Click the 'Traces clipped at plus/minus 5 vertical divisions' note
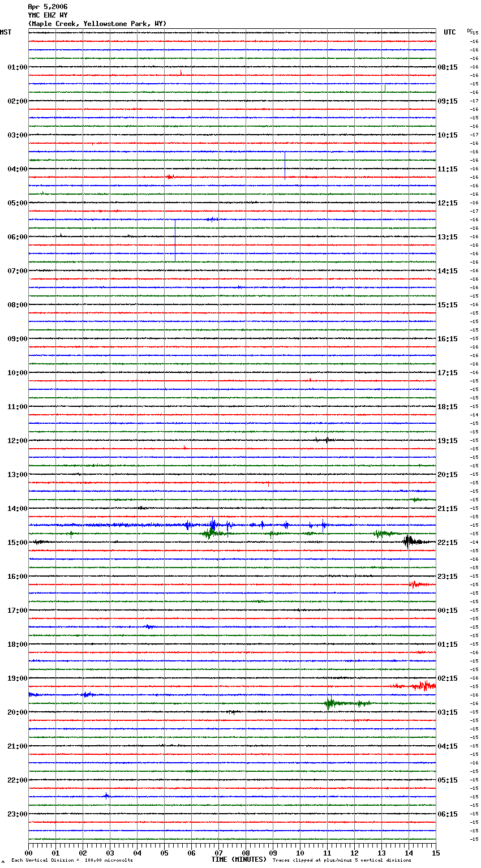 click(x=342, y=861)
